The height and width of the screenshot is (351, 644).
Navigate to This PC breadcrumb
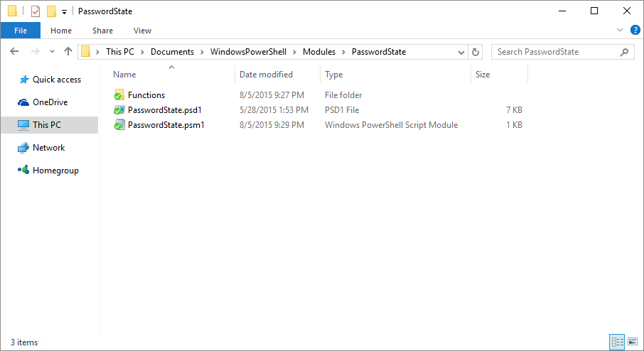click(120, 52)
